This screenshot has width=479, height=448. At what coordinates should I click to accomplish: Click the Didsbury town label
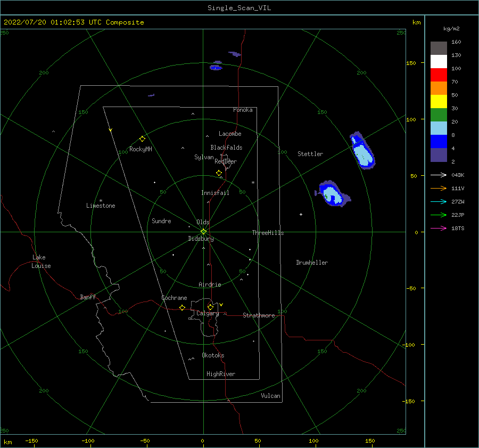[201, 239]
